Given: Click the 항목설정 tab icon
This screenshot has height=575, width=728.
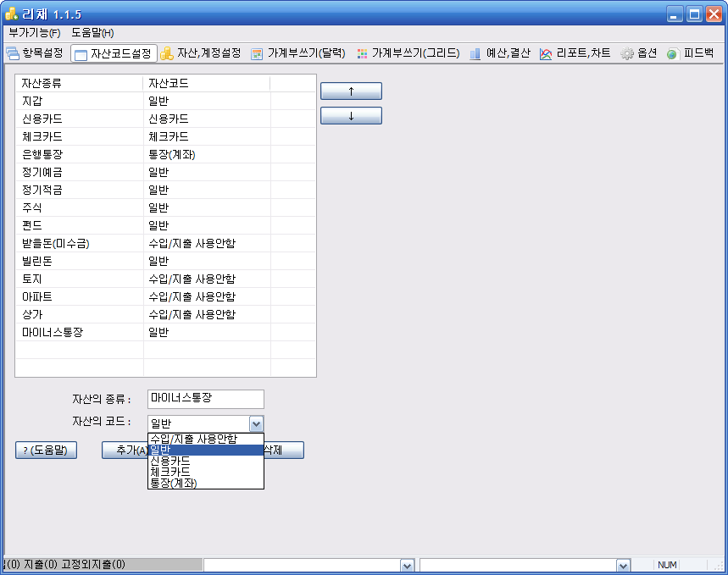Looking at the screenshot, I should pos(13,53).
